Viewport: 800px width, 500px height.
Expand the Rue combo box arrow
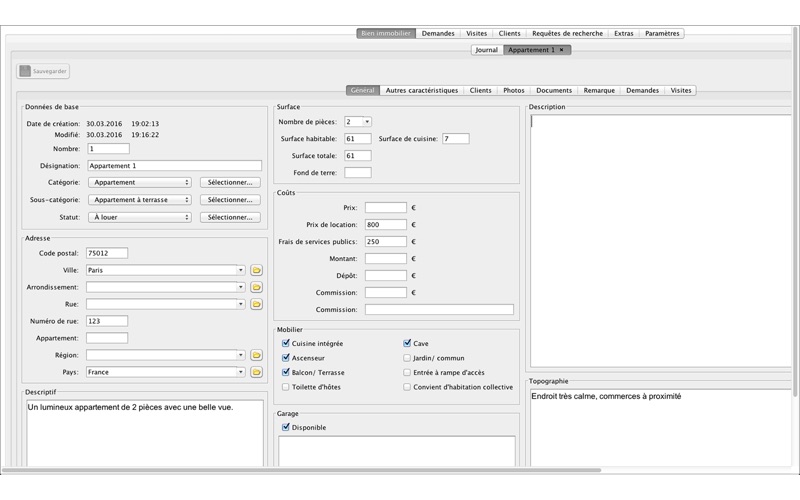[241, 304]
